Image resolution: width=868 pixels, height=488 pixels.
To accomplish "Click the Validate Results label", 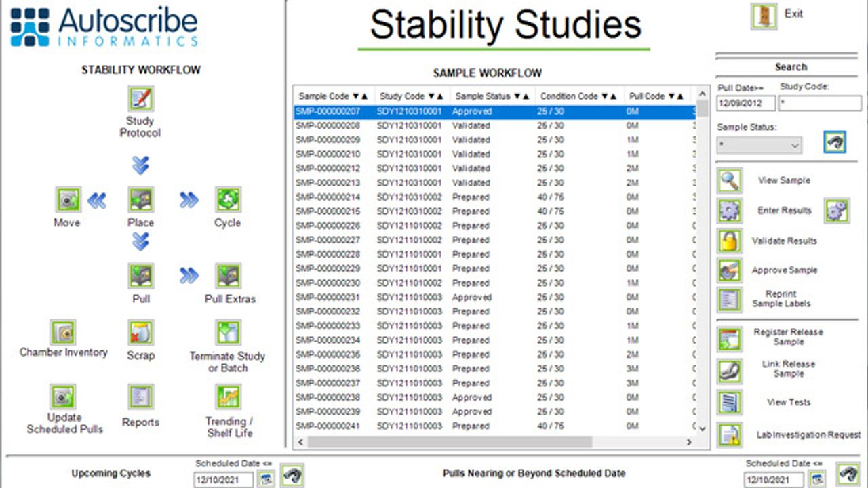I will [785, 241].
